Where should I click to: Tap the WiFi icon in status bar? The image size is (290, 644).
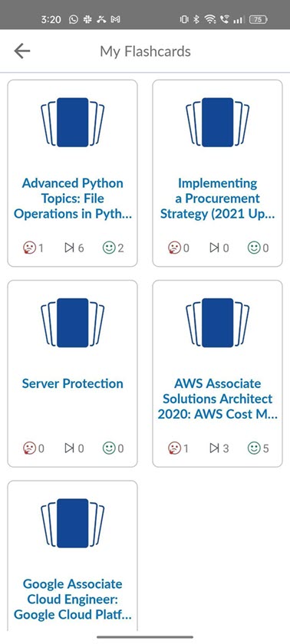click(211, 19)
